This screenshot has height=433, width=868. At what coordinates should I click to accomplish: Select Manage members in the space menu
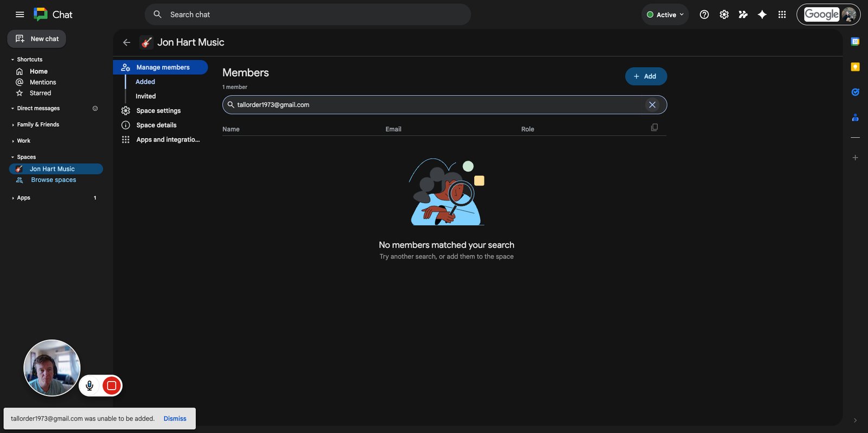click(x=161, y=67)
